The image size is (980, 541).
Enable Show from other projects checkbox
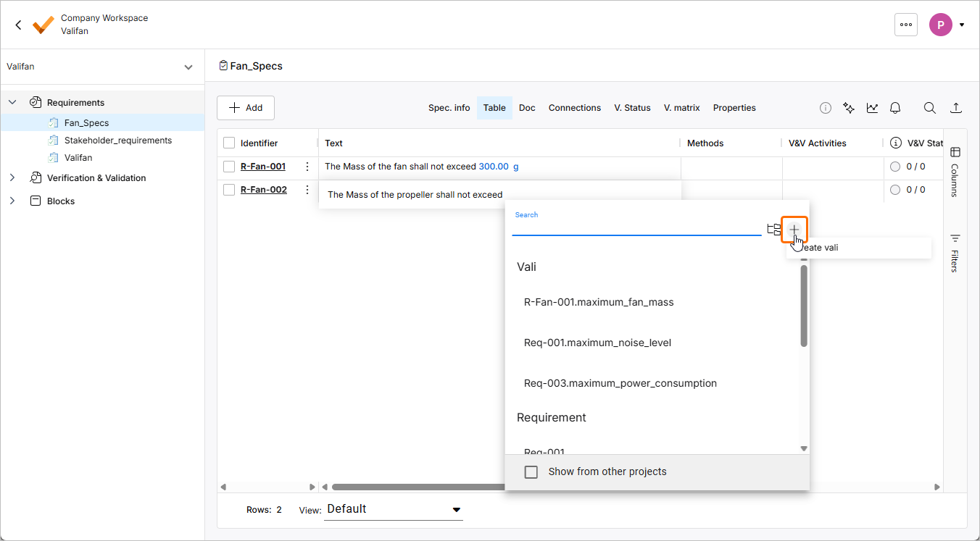[531, 472]
